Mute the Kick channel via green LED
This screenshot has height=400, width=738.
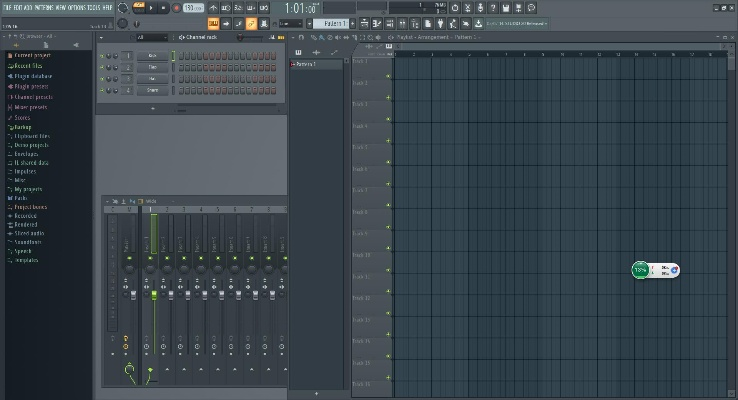[x=103, y=55]
